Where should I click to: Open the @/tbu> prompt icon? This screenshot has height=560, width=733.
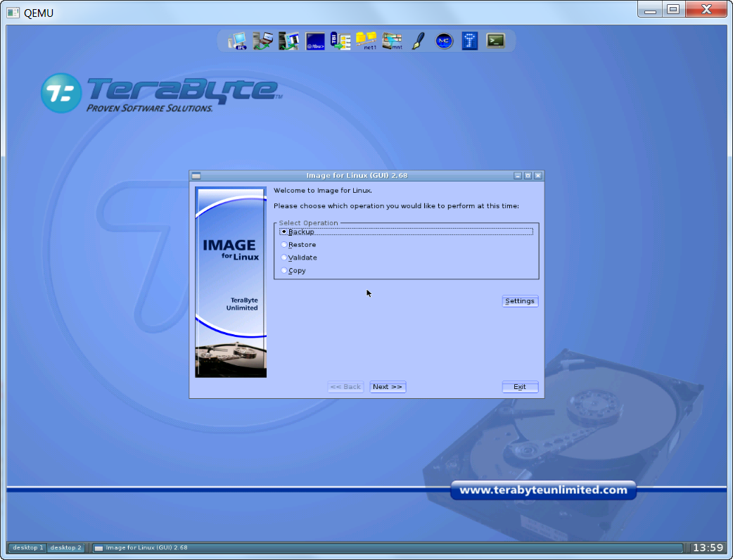[x=316, y=41]
